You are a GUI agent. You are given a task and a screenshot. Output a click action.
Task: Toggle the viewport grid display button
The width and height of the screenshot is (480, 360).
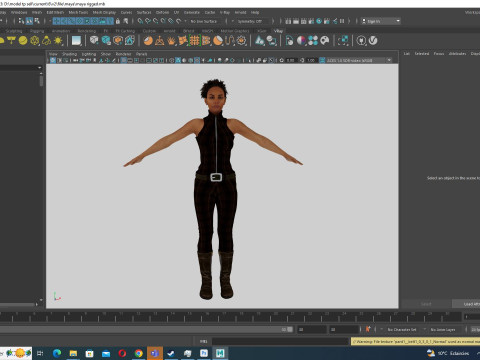point(124,60)
